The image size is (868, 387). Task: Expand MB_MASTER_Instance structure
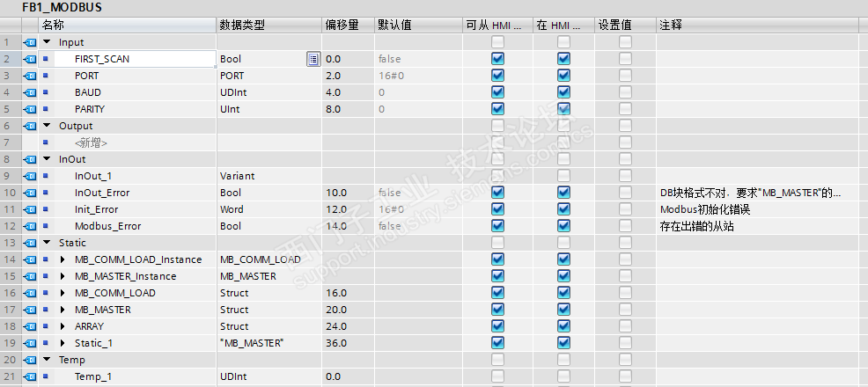(x=63, y=276)
